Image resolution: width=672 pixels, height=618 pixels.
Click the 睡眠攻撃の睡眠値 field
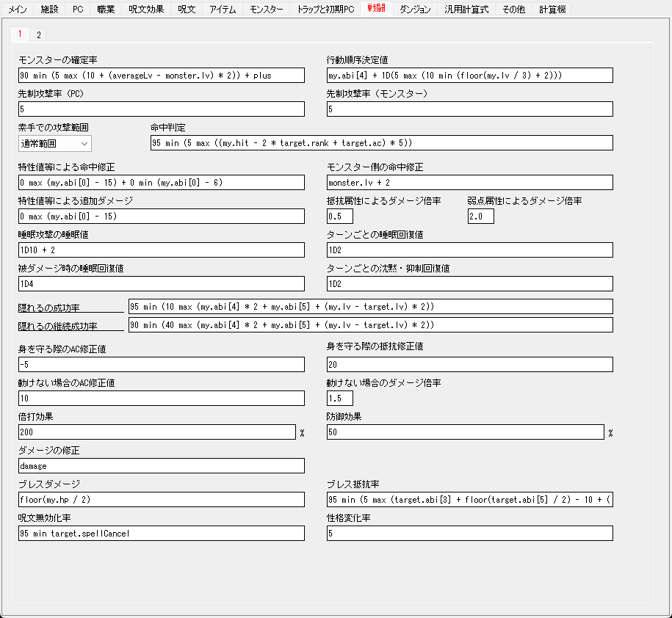pos(162,250)
